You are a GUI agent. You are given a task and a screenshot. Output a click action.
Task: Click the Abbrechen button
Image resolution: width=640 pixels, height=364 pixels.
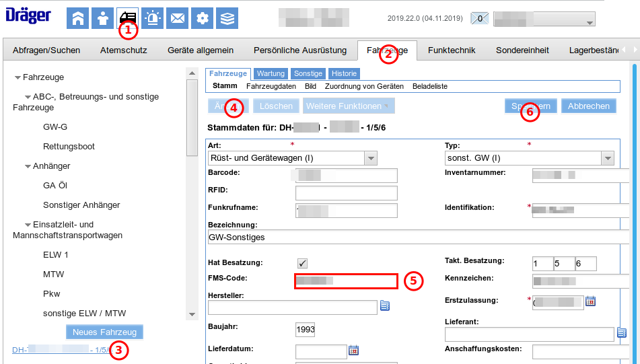tap(588, 106)
